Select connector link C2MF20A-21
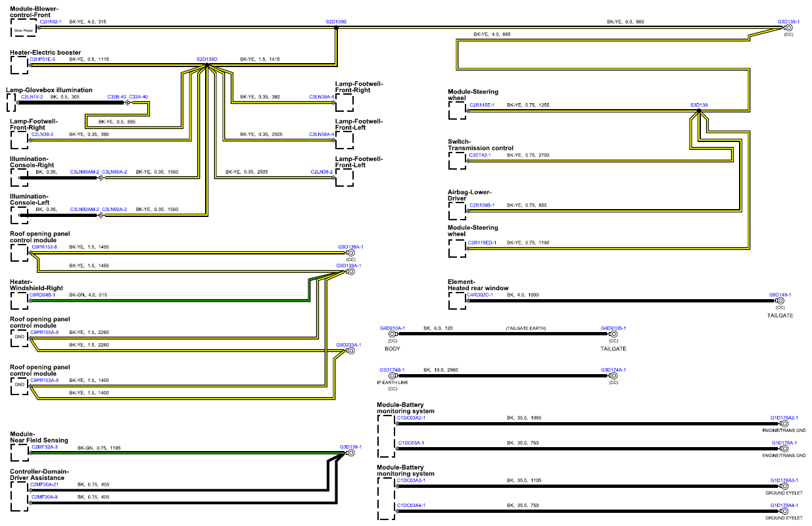Screen dimensions: 812x526 pos(45,485)
